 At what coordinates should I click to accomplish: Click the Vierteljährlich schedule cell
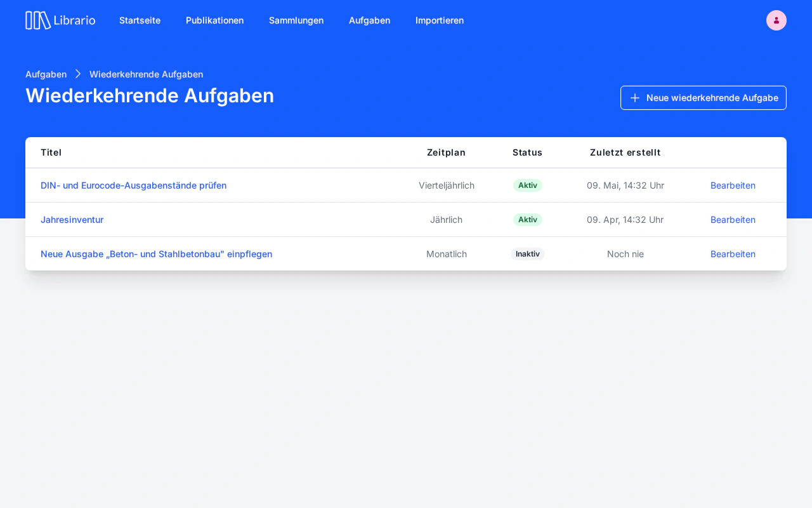(447, 185)
